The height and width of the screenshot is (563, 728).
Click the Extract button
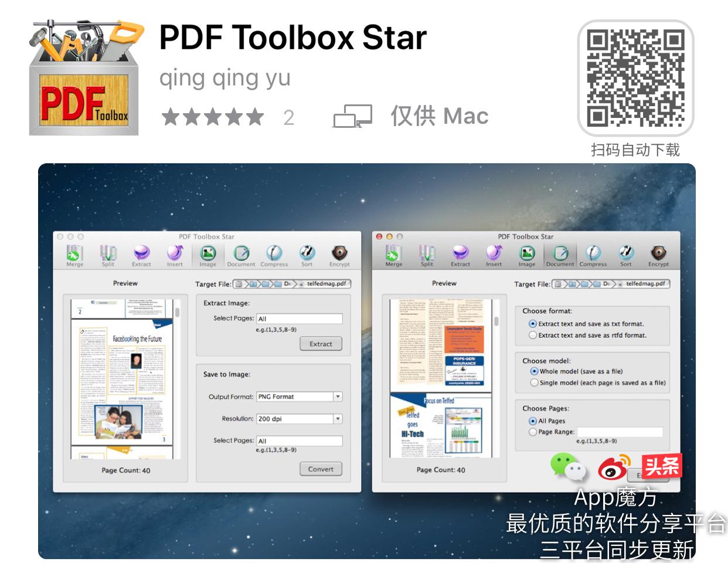click(321, 344)
